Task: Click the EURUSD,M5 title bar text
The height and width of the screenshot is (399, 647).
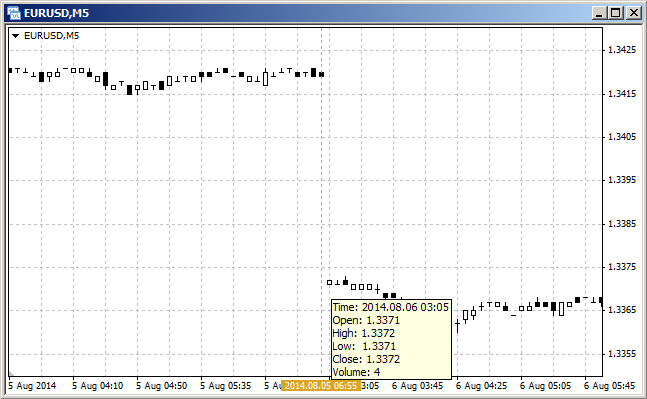Action: 57,13
